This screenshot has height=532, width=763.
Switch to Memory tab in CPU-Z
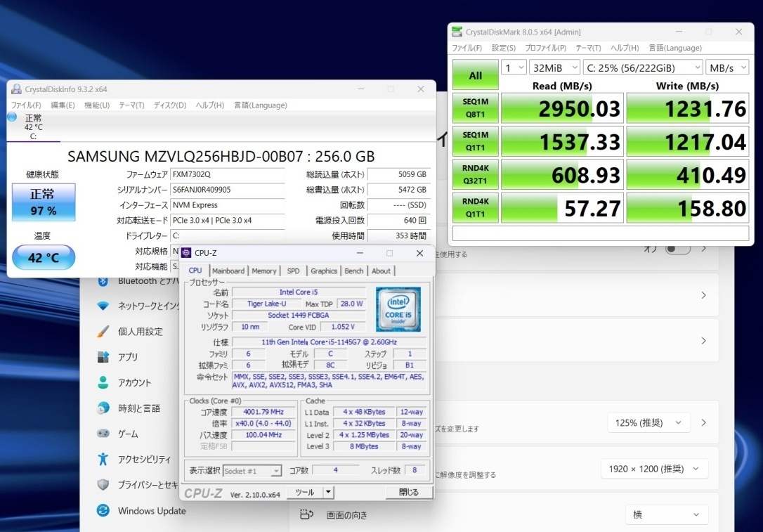[263, 271]
